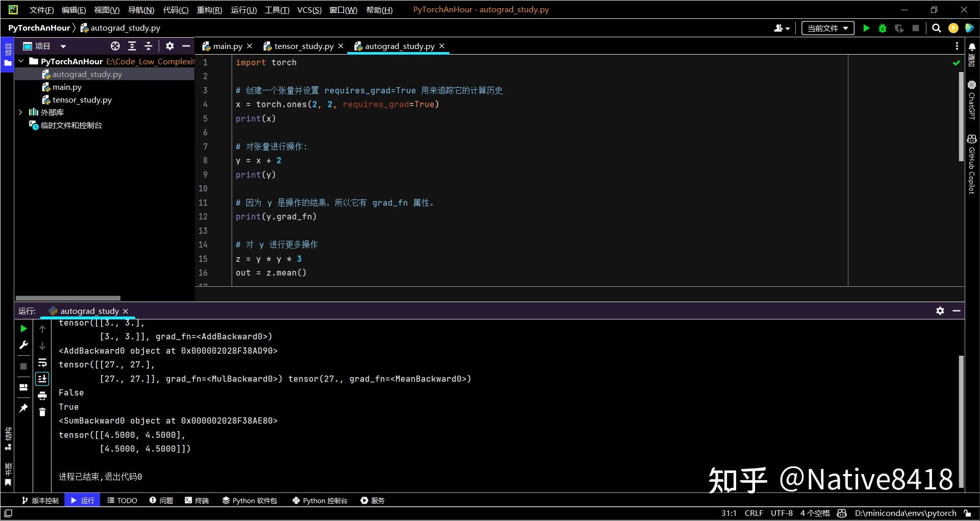Open the 运行(U) menu

tap(243, 9)
